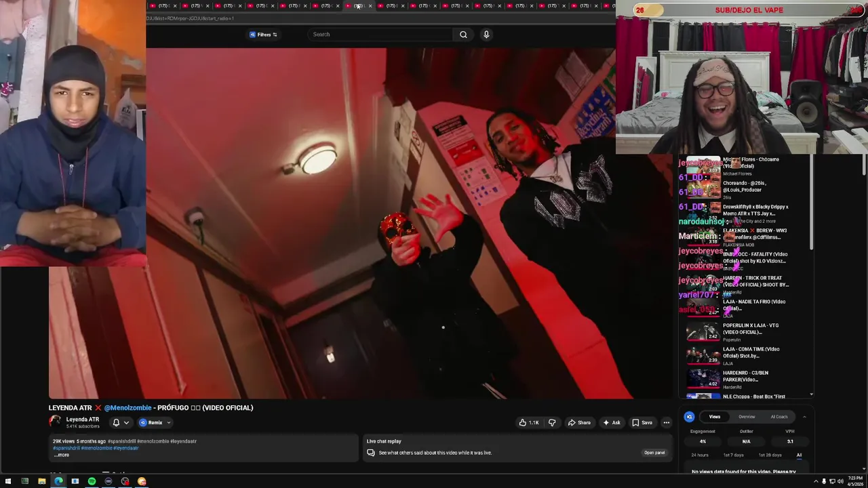Open the live chat replay panel
The image size is (868, 488).
click(x=654, y=452)
